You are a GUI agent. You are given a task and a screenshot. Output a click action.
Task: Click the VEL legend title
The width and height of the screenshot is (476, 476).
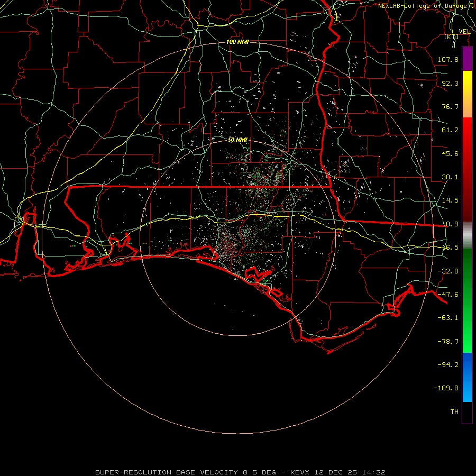[464, 32]
